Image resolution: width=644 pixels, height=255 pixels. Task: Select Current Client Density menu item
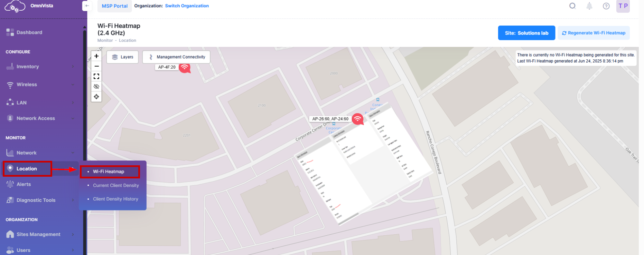[116, 185]
